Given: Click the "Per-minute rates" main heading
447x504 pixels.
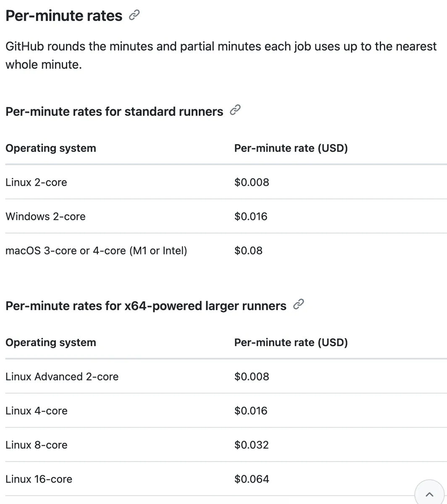Looking at the screenshot, I should [x=64, y=16].
